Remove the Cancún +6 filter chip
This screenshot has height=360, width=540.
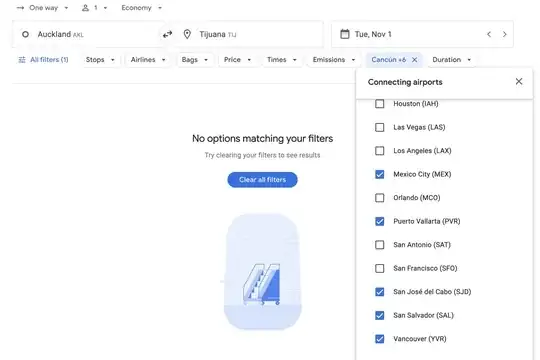[415, 60]
